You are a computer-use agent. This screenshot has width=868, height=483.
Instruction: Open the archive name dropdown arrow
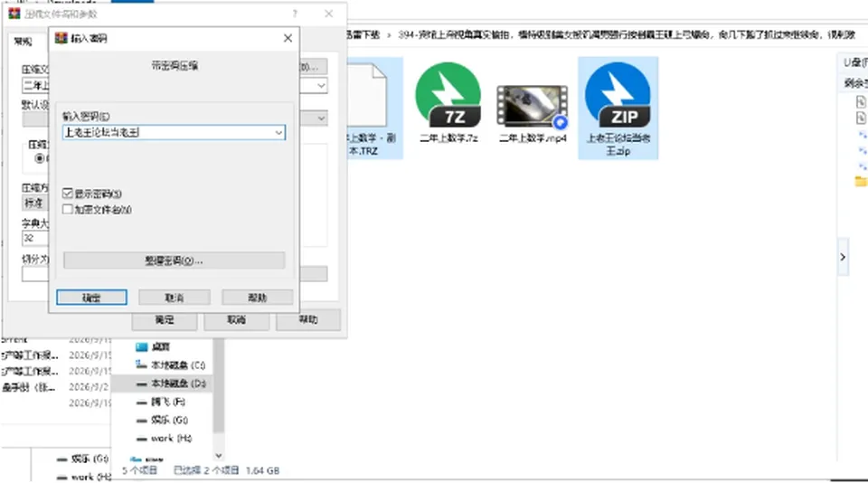coord(321,86)
